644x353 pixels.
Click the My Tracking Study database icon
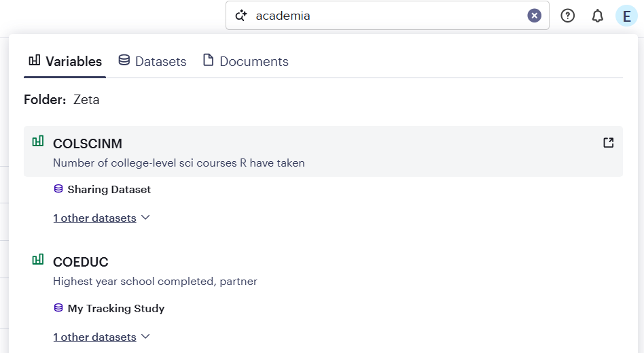58,308
